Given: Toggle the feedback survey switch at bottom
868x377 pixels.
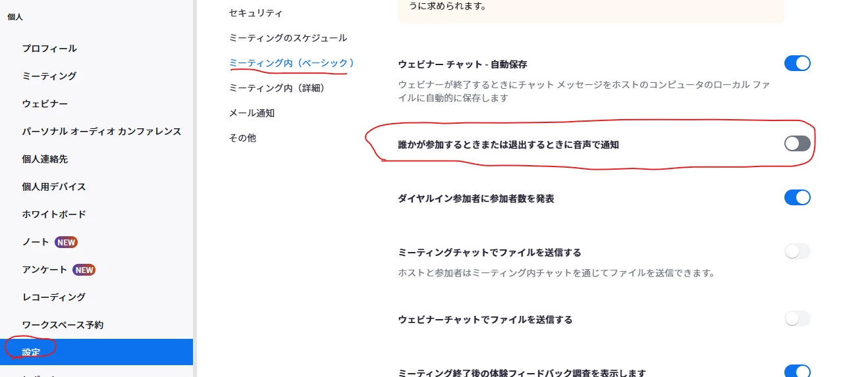Looking at the screenshot, I should tap(797, 371).
